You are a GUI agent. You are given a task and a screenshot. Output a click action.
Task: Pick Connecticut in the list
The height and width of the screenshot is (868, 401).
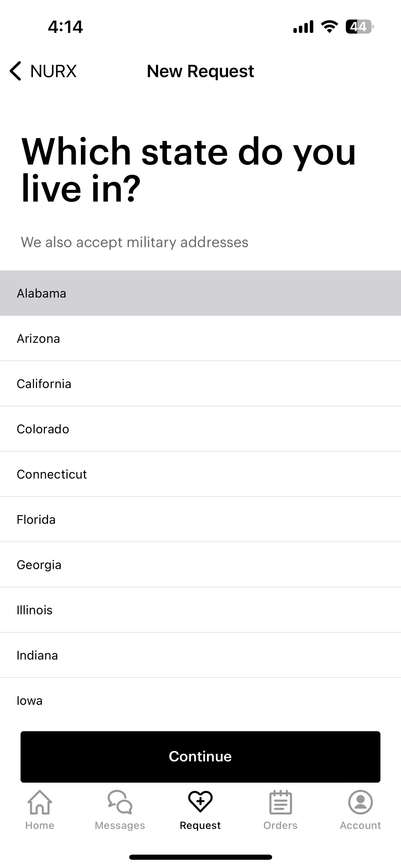click(x=200, y=474)
